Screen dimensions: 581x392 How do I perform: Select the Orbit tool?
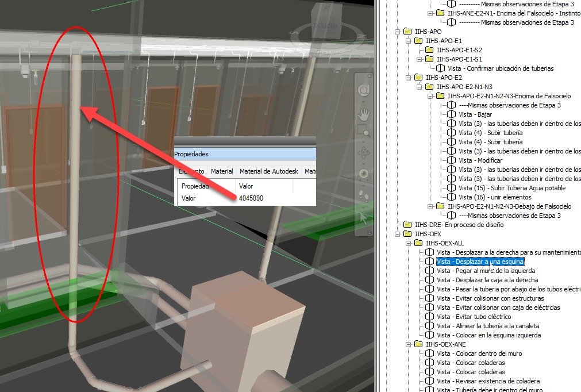[x=363, y=153]
